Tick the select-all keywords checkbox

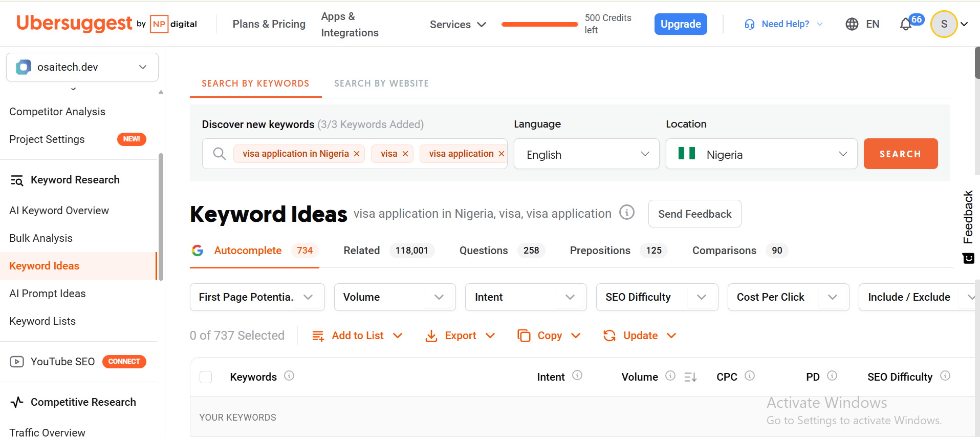click(x=206, y=377)
